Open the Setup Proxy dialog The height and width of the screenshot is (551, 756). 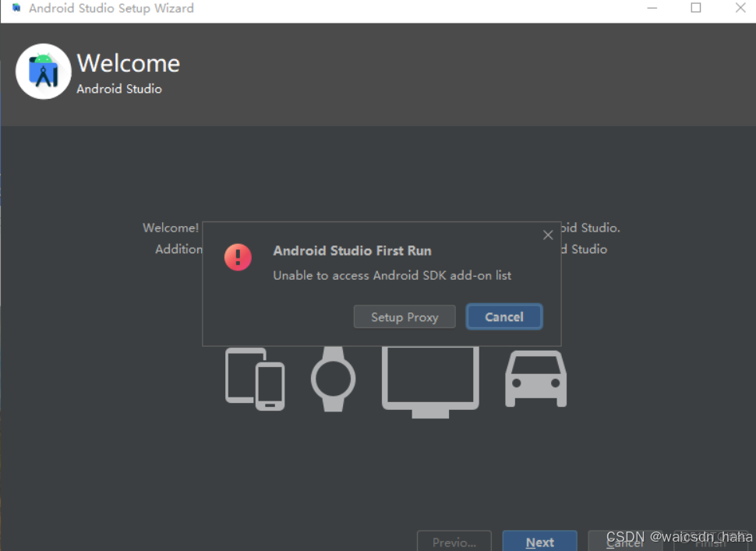pos(404,316)
